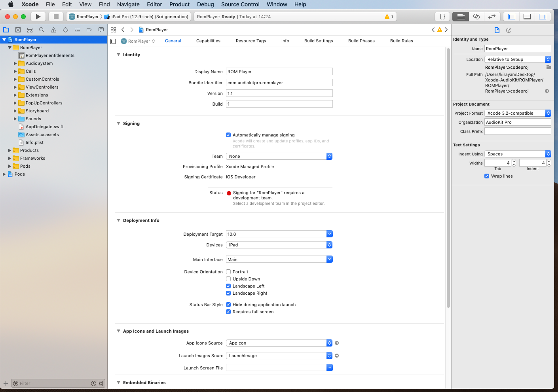Screen dimensions: 558x392
Task: Open the Project Format dropdown
Action: coord(518,113)
